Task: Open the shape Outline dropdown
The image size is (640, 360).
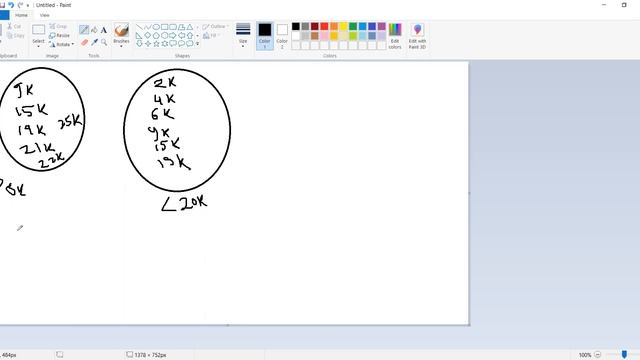Action: (x=216, y=27)
